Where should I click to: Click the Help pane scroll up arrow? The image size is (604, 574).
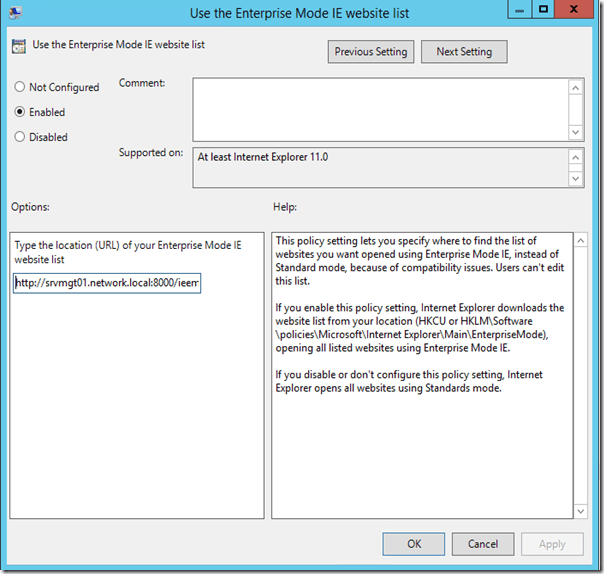[x=581, y=242]
